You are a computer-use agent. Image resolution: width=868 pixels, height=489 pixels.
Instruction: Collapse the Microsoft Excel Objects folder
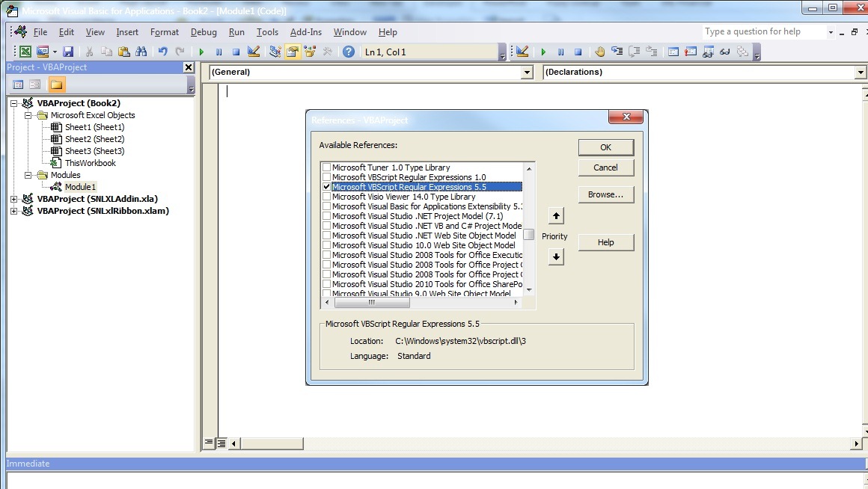pos(27,115)
